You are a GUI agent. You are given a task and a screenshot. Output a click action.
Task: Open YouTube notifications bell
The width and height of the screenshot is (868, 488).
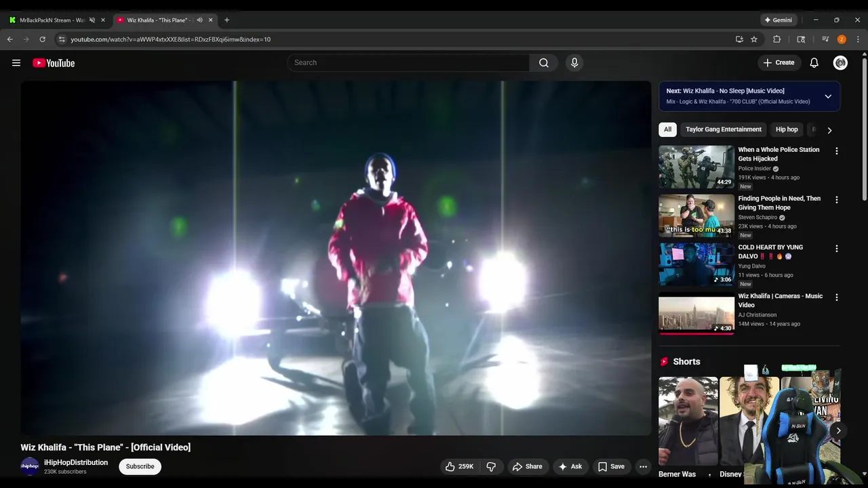814,63
